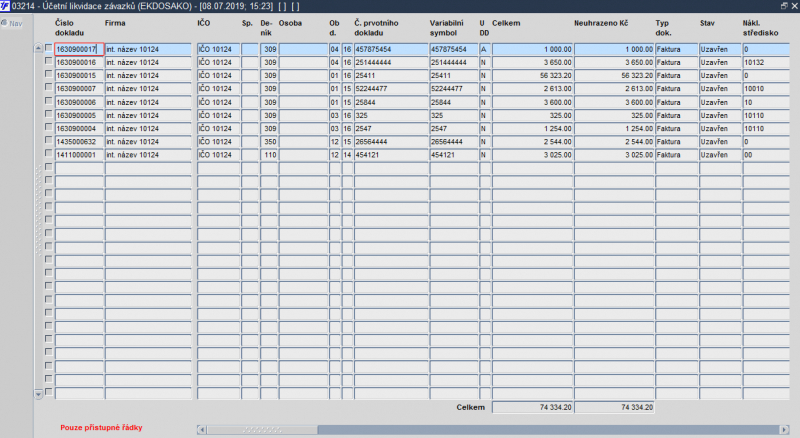Click the Nákl. středisko column header
The width and height of the screenshot is (800, 438).
[x=760, y=28]
